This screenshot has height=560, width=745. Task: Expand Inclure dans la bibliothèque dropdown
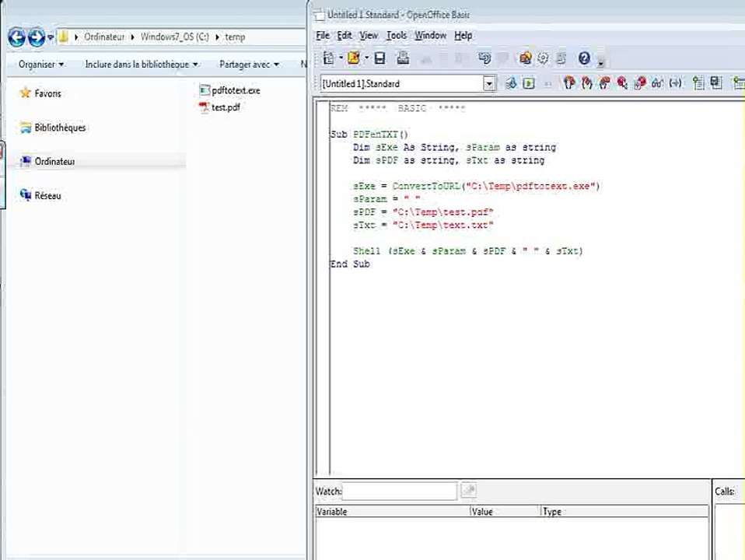[142, 65]
